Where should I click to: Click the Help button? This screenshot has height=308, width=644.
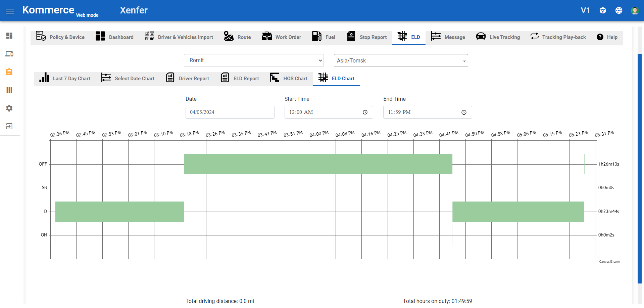point(607,37)
